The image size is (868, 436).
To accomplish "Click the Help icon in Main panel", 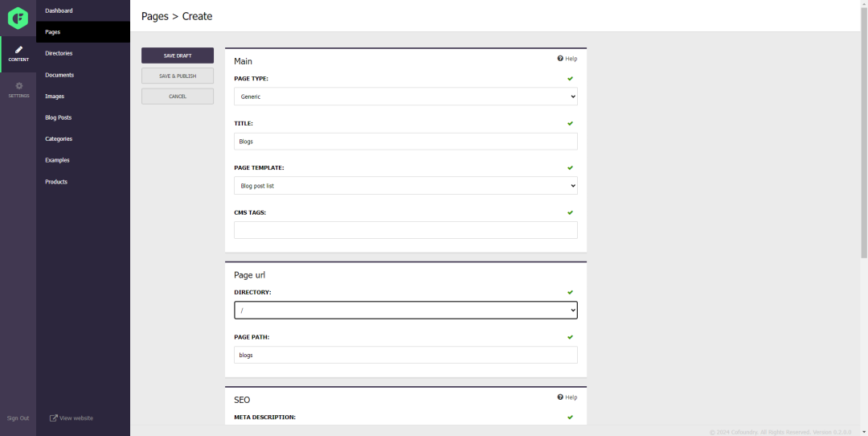I will pyautogui.click(x=560, y=59).
